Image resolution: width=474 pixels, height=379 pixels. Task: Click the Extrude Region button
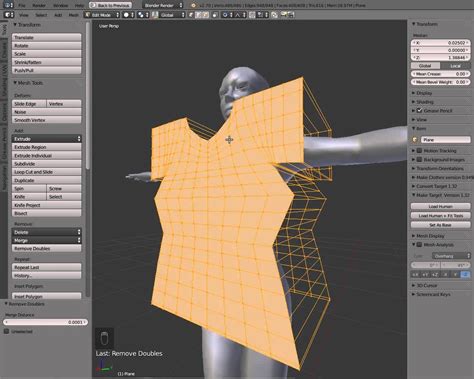tap(47, 147)
